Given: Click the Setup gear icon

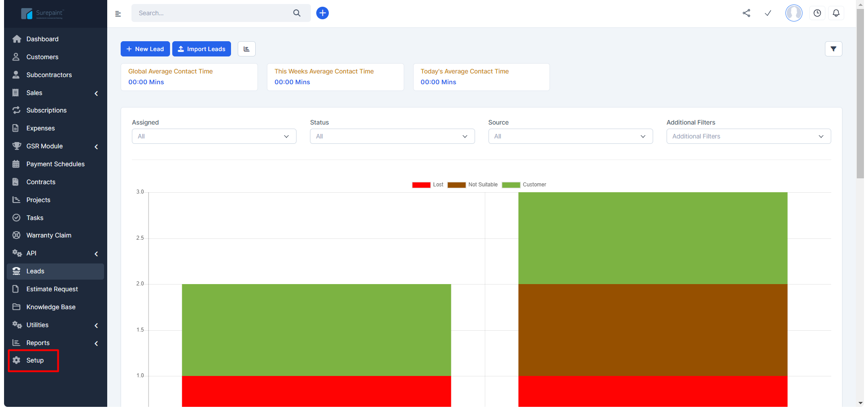Looking at the screenshot, I should point(17,360).
